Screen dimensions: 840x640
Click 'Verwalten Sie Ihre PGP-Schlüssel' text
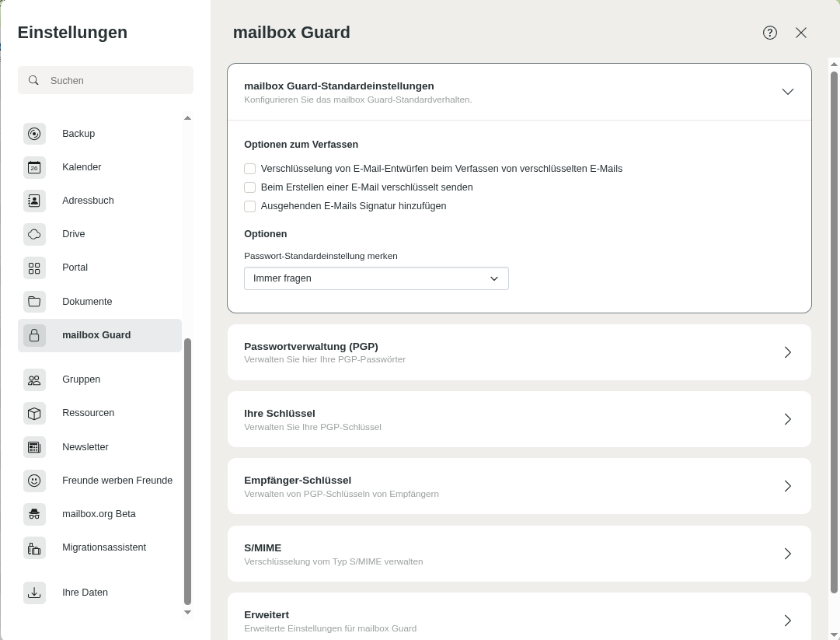click(x=313, y=427)
